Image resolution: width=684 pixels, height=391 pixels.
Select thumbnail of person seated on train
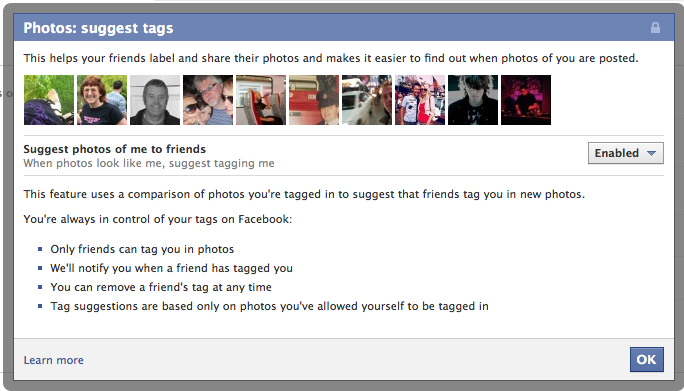click(261, 100)
